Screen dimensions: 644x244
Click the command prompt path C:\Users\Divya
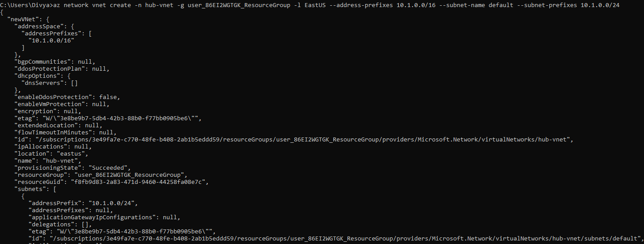pos(26,5)
